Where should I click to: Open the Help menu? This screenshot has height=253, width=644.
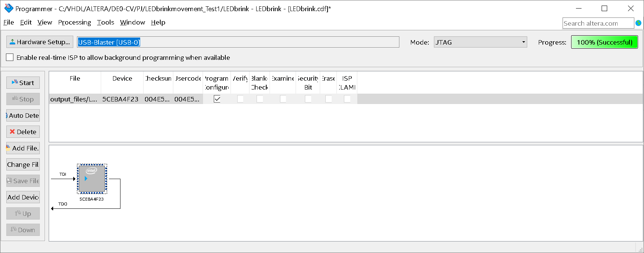coord(158,22)
